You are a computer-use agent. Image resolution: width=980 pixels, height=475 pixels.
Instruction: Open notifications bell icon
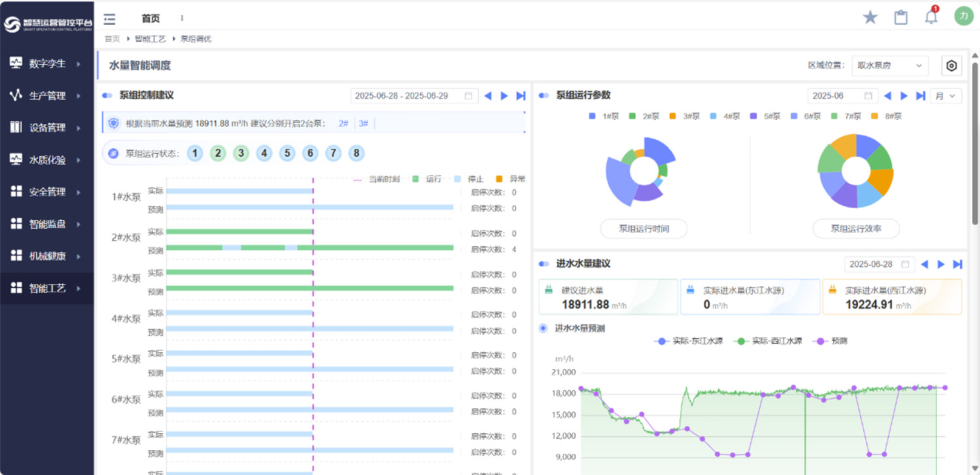click(932, 17)
